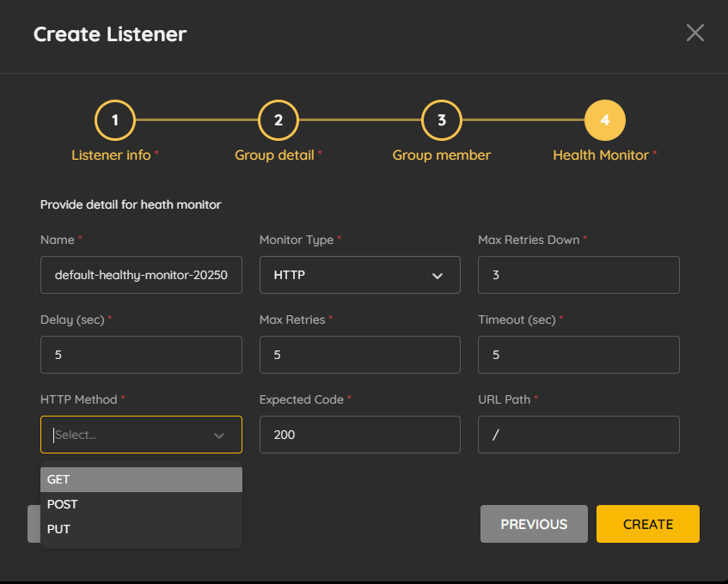Click the Timeout (sec) input field

(578, 355)
